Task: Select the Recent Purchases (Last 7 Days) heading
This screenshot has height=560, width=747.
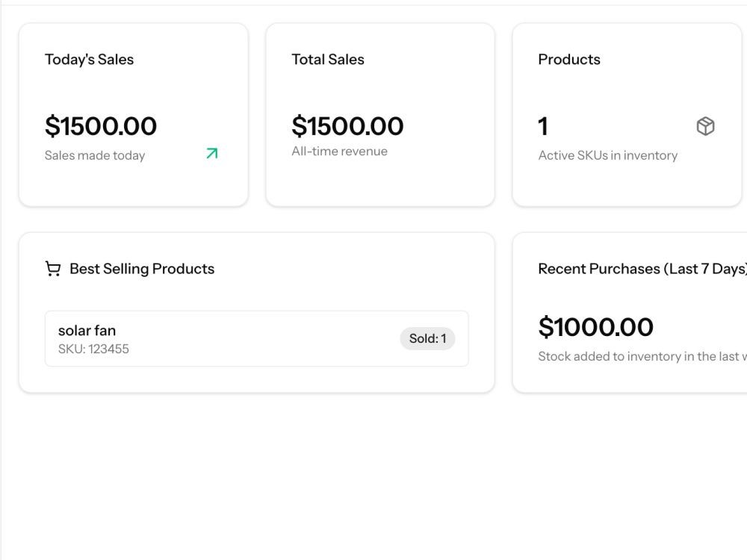Action: [x=642, y=269]
